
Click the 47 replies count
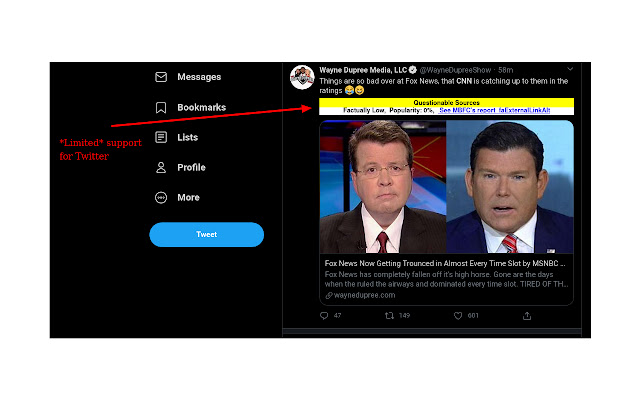tap(337, 316)
